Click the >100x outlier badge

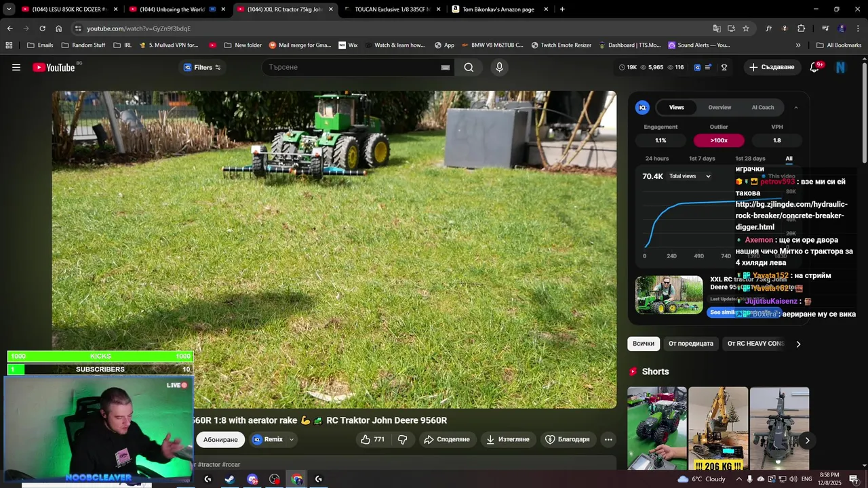[719, 140]
